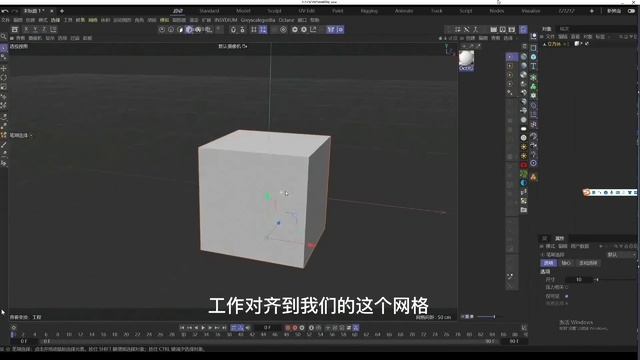This screenshot has width=640, height=360.
Task: Click the green icon below the T icon
Action: point(533,77)
